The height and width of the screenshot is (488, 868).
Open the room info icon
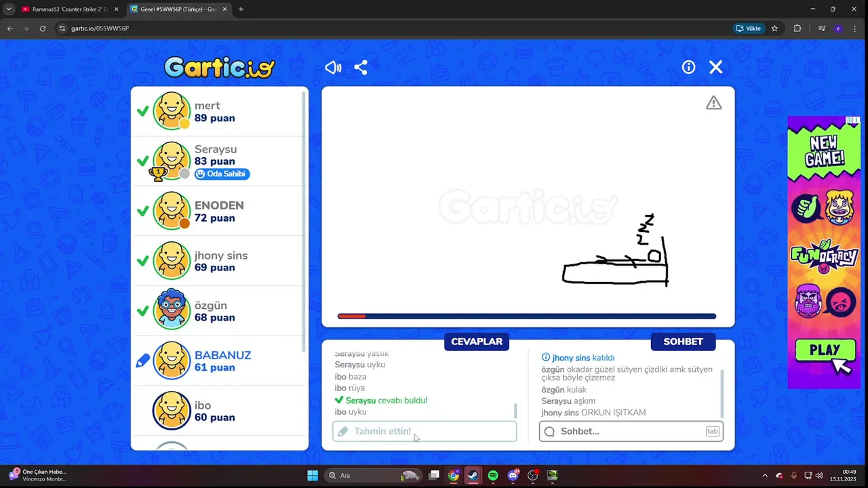(688, 67)
